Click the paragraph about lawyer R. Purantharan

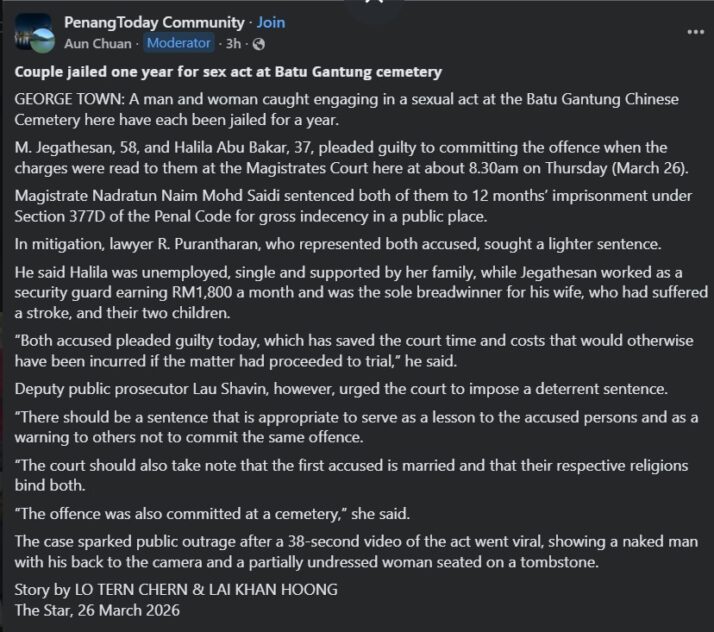click(x=300, y=242)
